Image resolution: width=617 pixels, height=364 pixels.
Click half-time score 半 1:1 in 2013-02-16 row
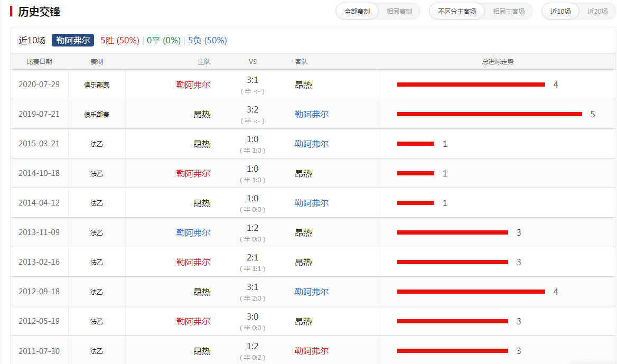(253, 269)
